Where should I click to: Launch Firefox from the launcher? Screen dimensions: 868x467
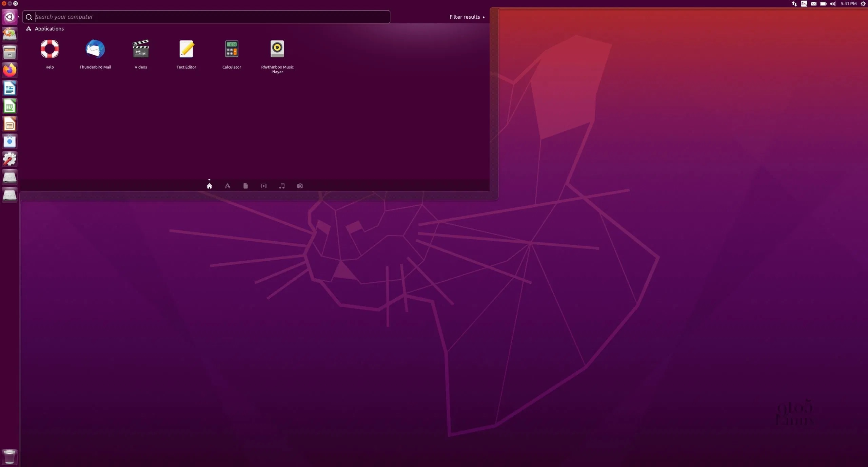click(x=9, y=70)
